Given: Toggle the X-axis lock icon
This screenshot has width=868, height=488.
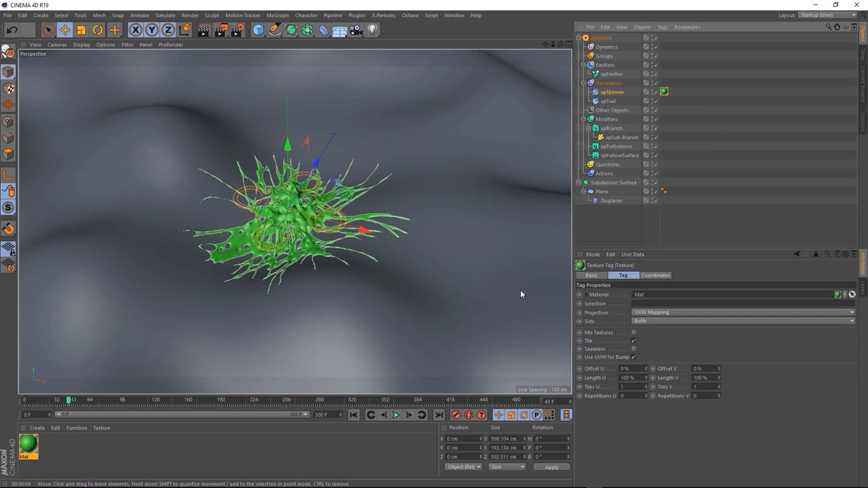Looking at the screenshot, I should point(136,30).
